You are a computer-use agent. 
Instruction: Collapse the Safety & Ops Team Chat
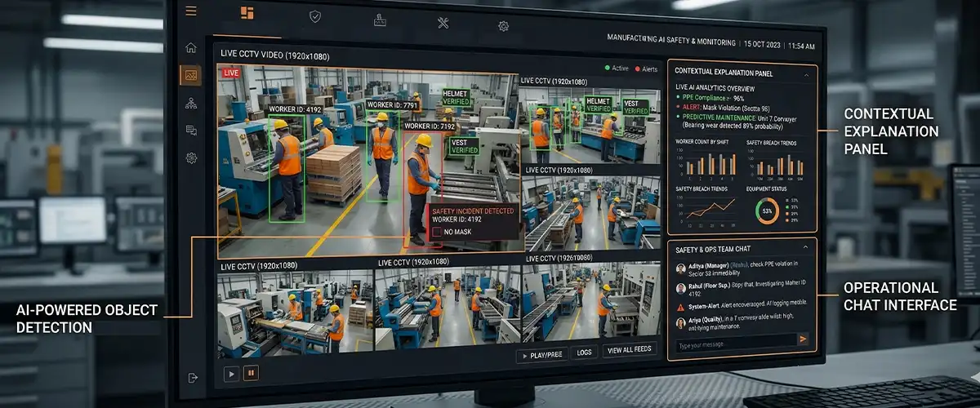[x=804, y=246]
